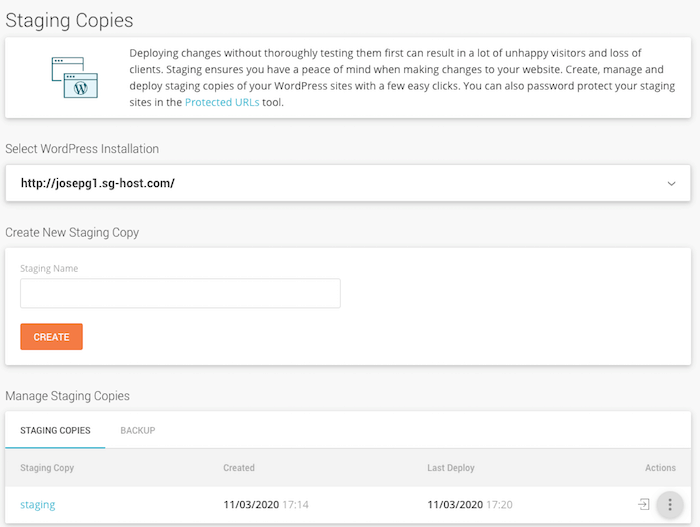Click the Staging Copy column header
The height and width of the screenshot is (527, 700).
[47, 467]
